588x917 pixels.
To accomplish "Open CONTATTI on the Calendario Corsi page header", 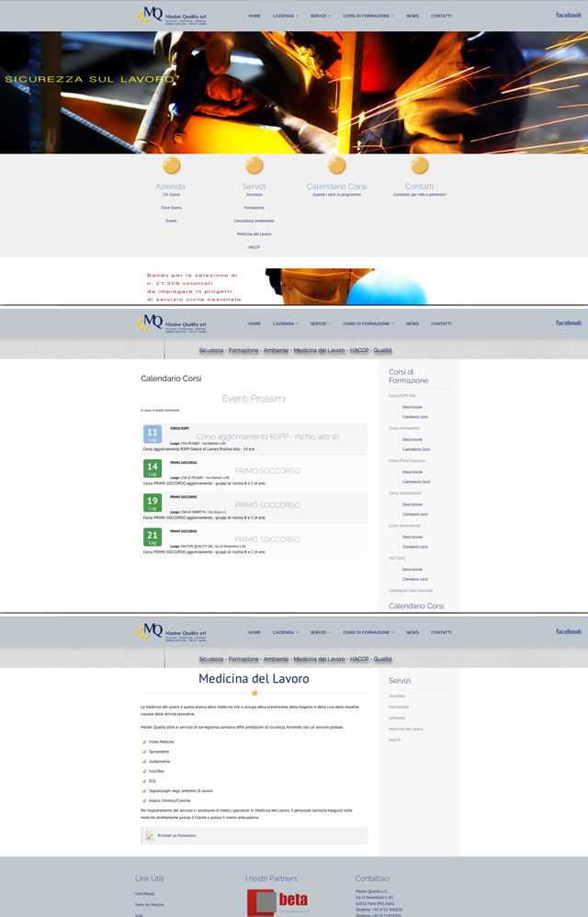I will click(441, 323).
